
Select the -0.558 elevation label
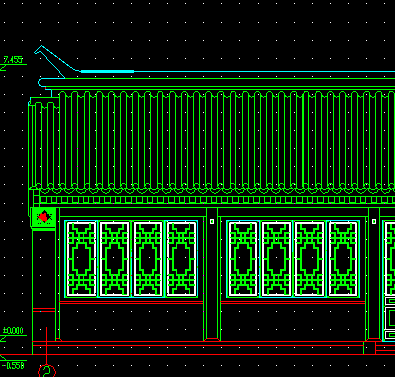point(13,366)
